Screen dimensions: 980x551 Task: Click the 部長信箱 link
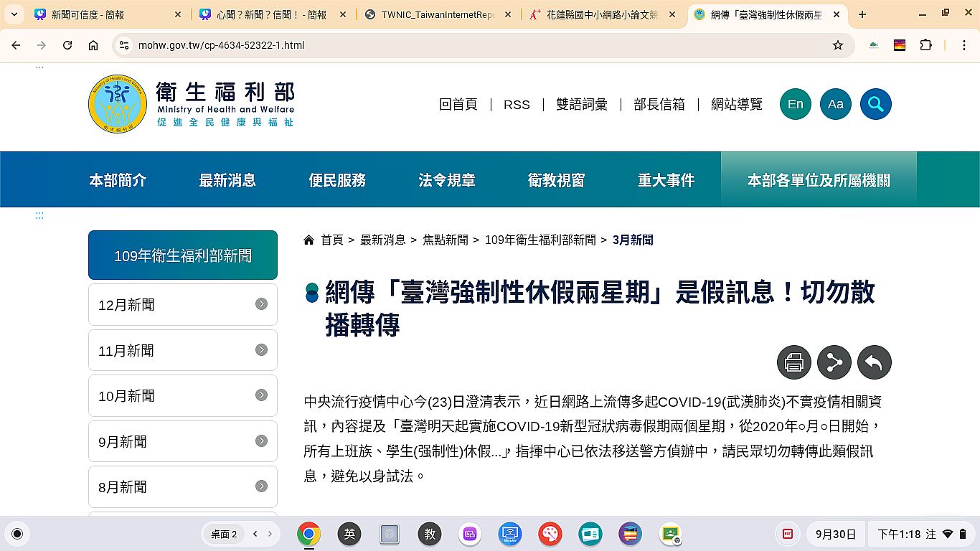(659, 105)
